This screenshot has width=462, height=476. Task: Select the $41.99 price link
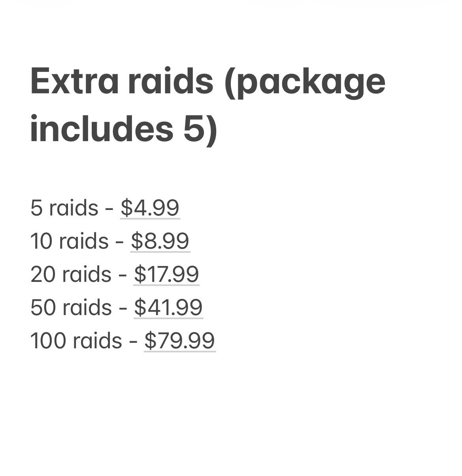[x=168, y=308]
